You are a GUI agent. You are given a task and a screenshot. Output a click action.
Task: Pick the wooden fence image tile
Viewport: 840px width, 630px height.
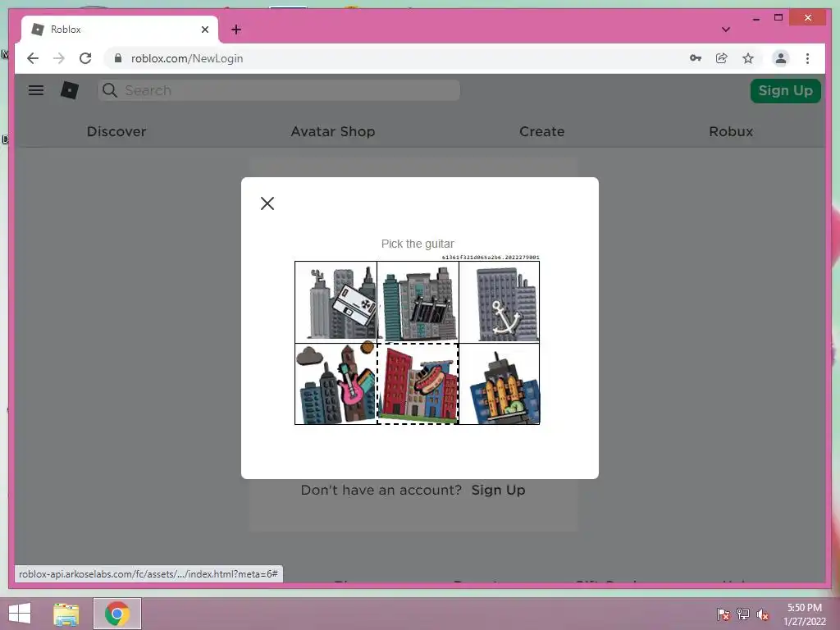pyautogui.click(x=500, y=384)
